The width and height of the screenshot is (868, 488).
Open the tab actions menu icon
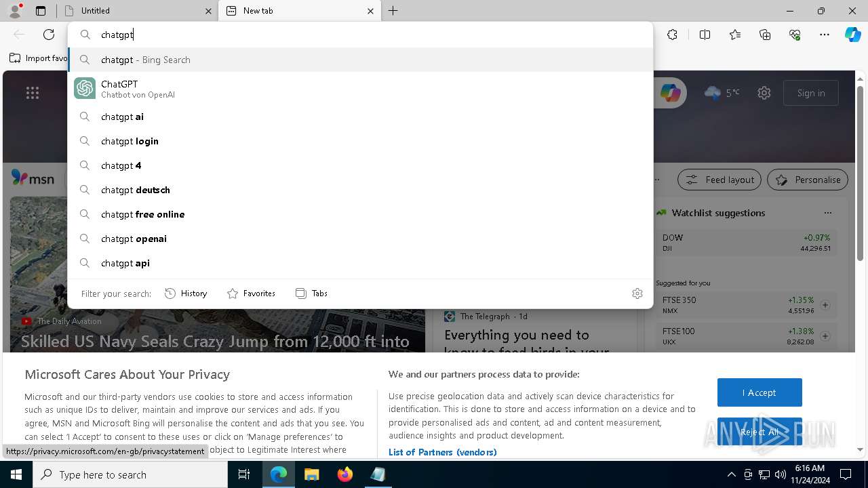tap(41, 11)
